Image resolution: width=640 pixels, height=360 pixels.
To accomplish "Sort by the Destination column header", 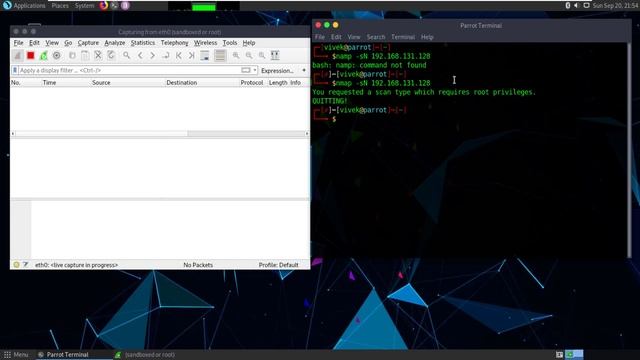I will (182, 82).
